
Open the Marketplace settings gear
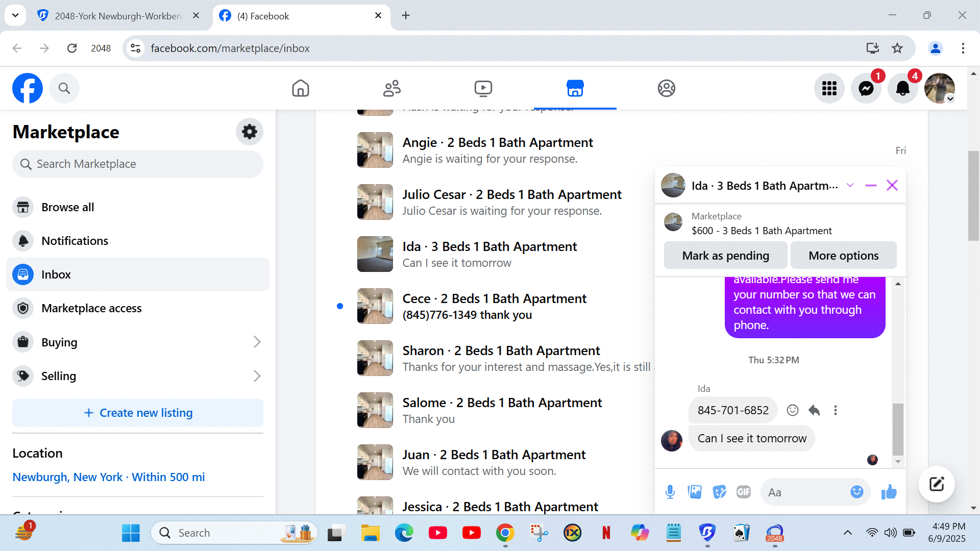click(249, 132)
